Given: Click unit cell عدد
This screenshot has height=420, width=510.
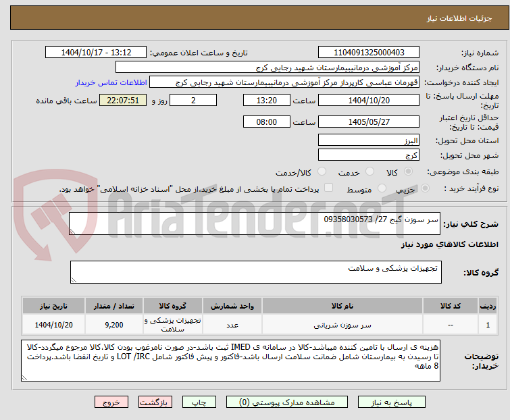Looking at the screenshot, I should click(232, 325).
